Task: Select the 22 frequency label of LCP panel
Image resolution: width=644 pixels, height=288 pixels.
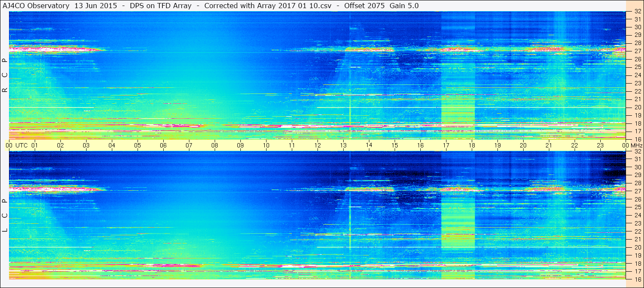Action: point(637,231)
